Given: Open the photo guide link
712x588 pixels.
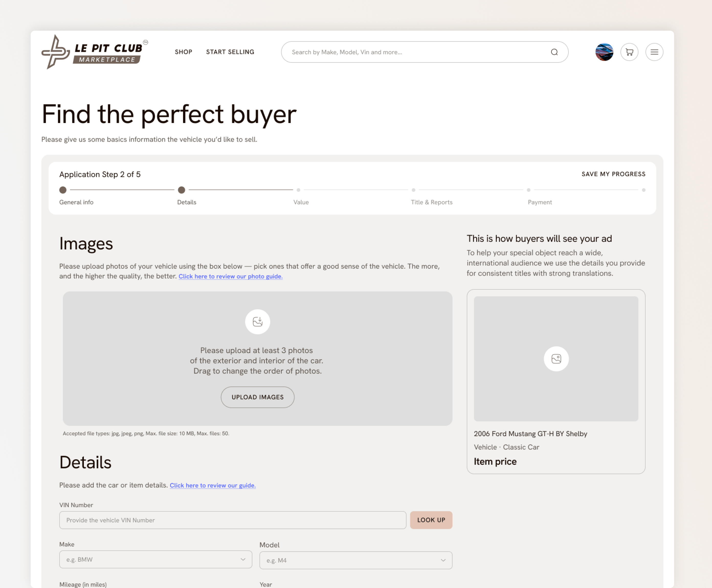Looking at the screenshot, I should 230,276.
